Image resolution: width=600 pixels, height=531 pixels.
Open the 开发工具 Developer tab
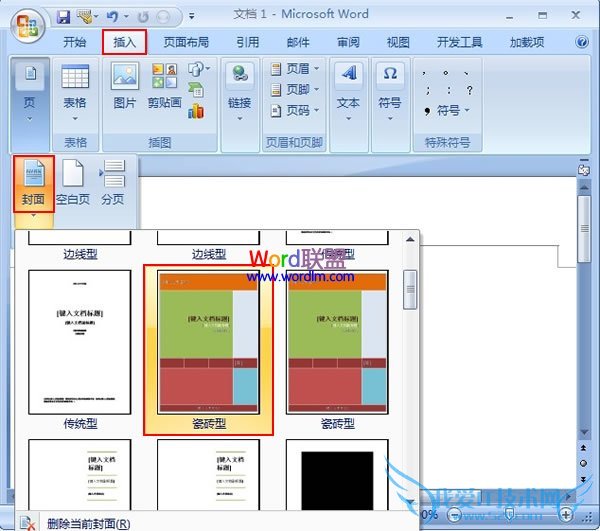[x=459, y=42]
